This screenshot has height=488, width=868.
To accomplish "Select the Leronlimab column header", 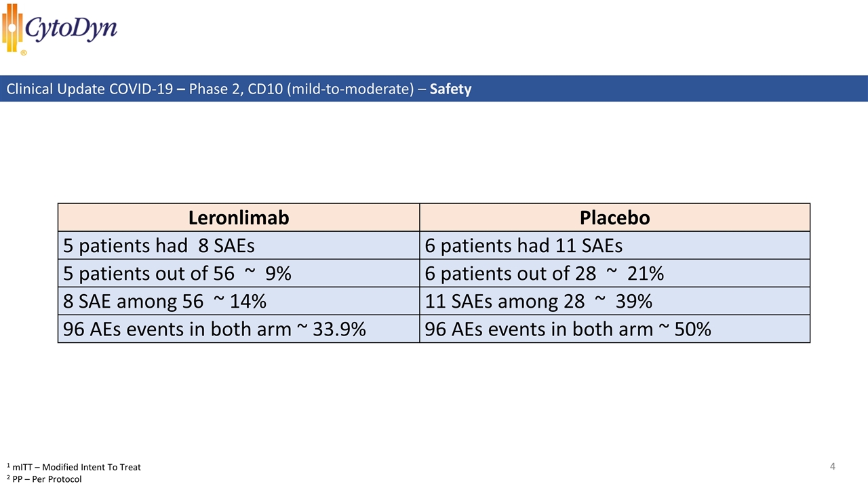I will point(239,218).
